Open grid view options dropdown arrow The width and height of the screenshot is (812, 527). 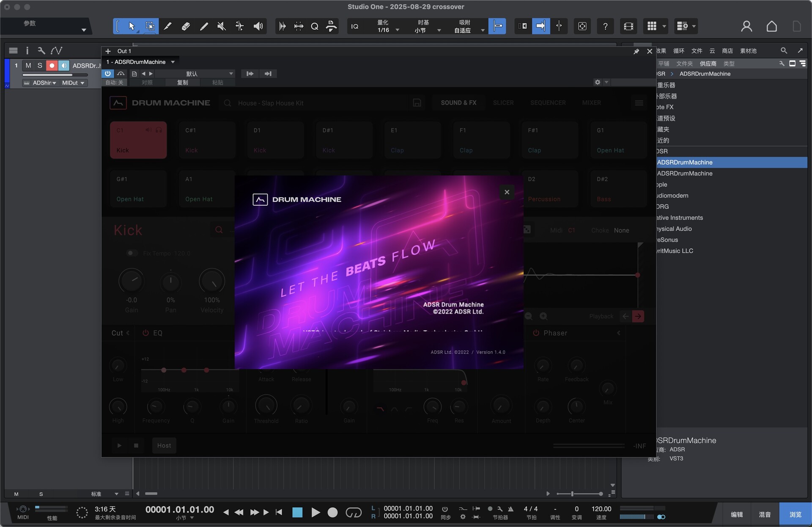tap(664, 26)
